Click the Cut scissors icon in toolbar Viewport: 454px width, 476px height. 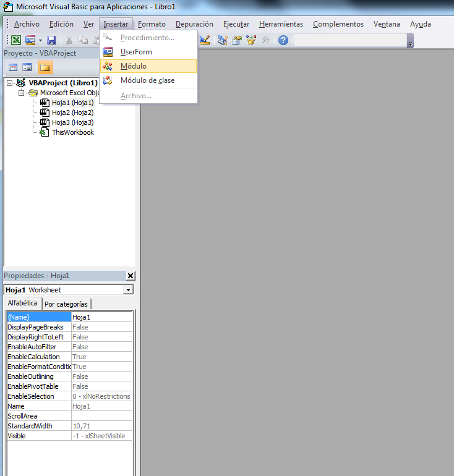click(69, 40)
